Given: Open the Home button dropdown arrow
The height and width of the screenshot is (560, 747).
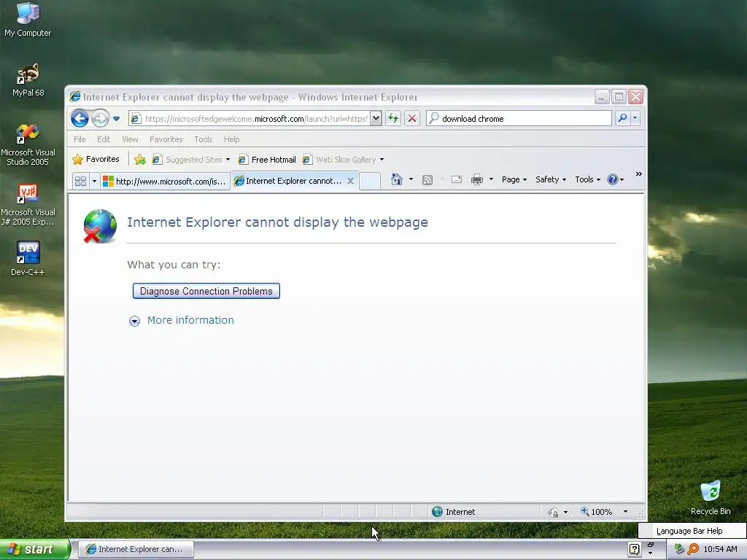Looking at the screenshot, I should tap(411, 179).
